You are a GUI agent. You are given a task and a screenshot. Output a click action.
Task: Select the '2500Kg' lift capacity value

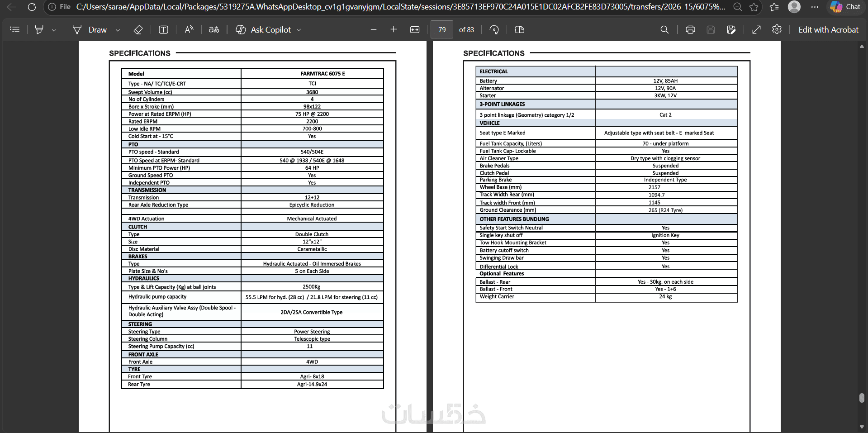tap(312, 287)
